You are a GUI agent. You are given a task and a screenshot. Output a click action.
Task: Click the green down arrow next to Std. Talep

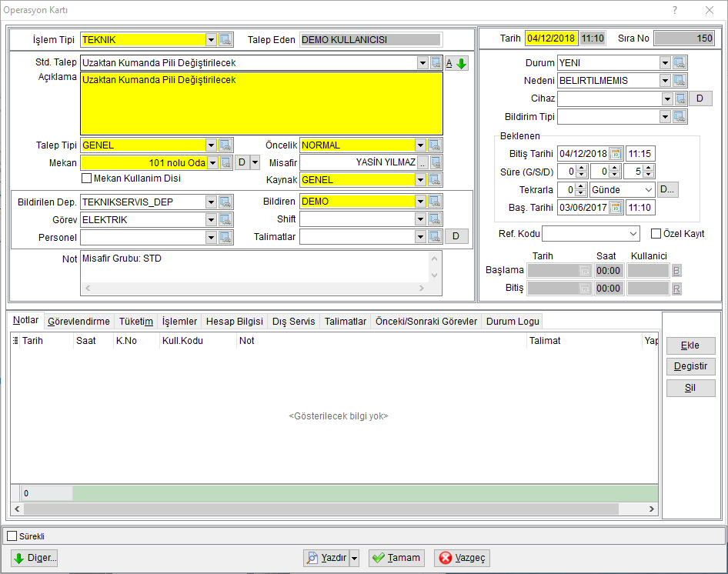(x=462, y=63)
